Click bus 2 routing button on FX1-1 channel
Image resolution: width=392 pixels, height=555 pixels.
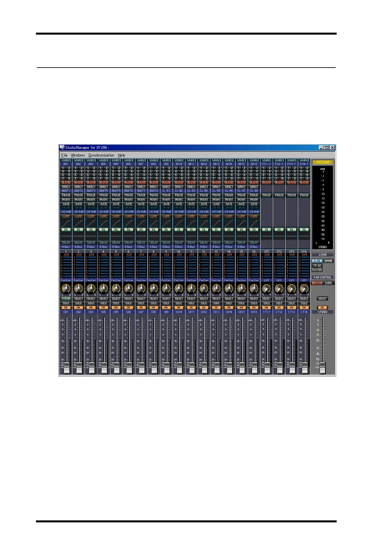pyautogui.click(x=269, y=168)
